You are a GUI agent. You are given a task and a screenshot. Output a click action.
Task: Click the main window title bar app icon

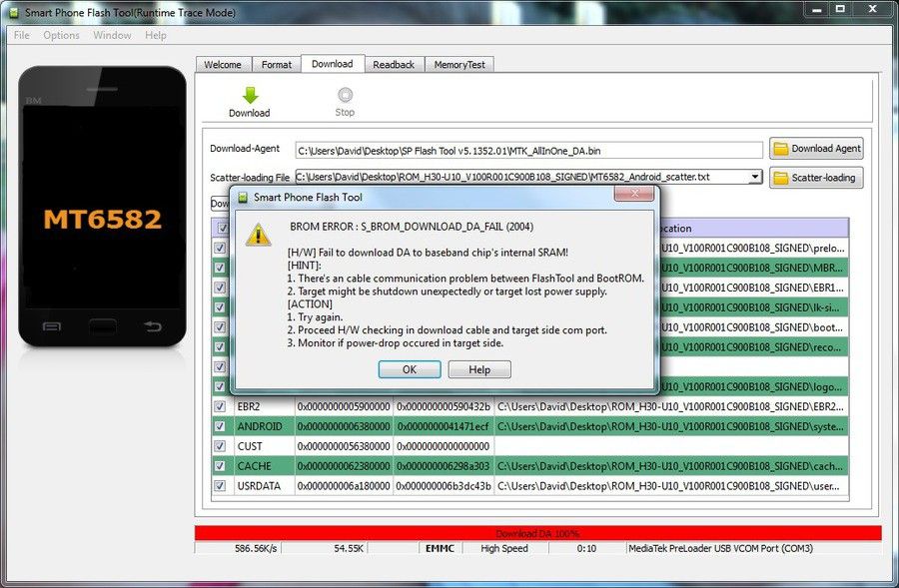pyautogui.click(x=13, y=13)
